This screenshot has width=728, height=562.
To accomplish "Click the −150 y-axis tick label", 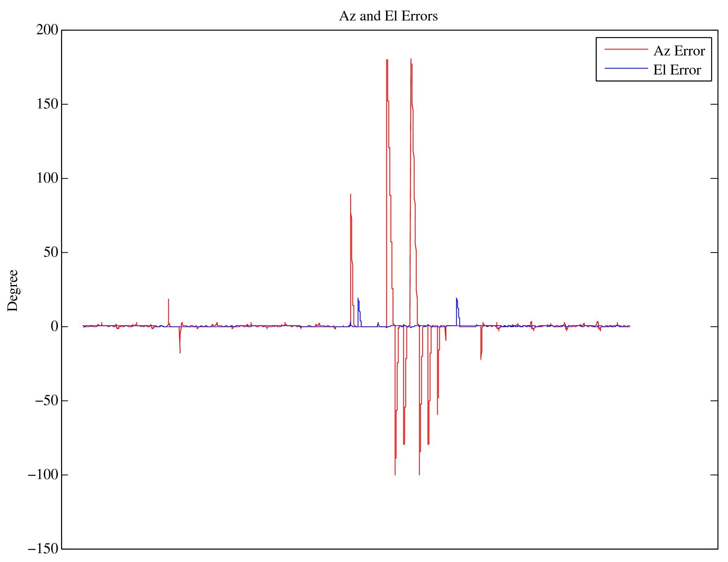I will [42, 549].
